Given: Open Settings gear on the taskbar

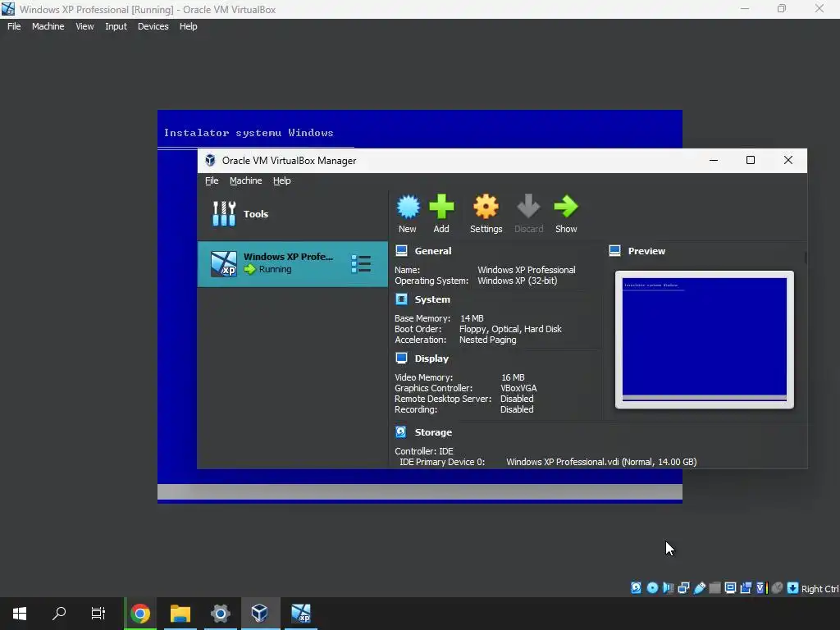Looking at the screenshot, I should [220, 614].
